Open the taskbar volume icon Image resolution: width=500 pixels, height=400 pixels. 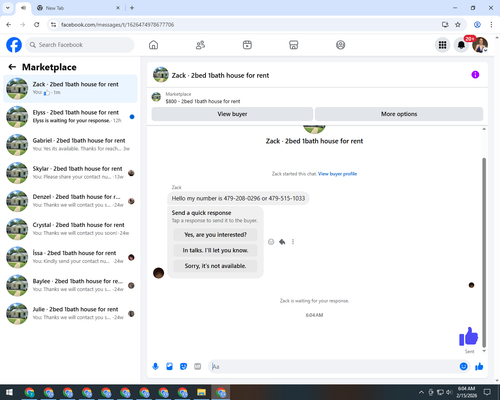[449, 392]
